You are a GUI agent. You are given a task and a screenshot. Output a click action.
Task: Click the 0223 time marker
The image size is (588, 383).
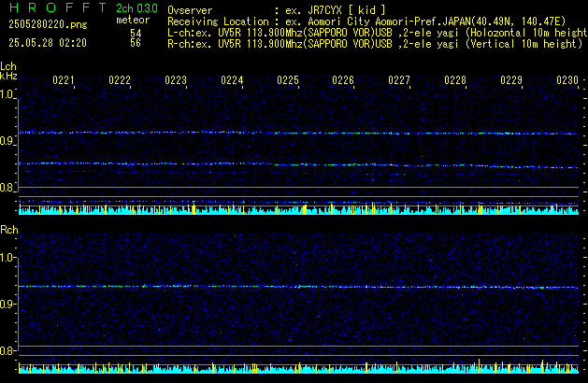[176, 80]
